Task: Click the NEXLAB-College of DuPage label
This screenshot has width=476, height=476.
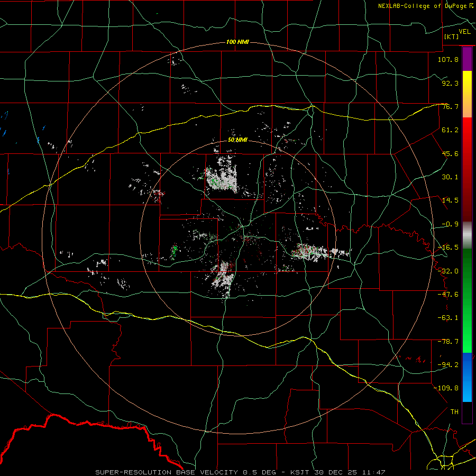Action: [426, 6]
